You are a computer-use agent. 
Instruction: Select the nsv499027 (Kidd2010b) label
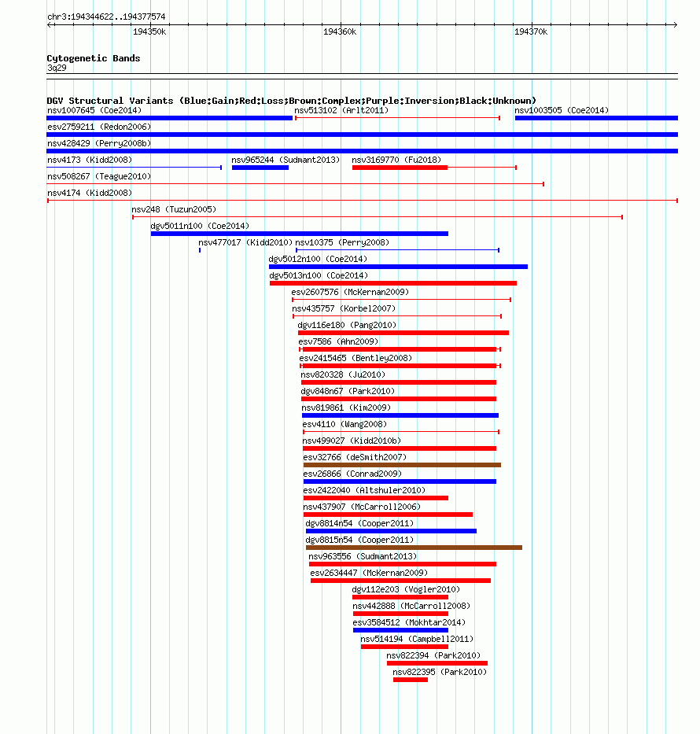pyautogui.click(x=352, y=441)
